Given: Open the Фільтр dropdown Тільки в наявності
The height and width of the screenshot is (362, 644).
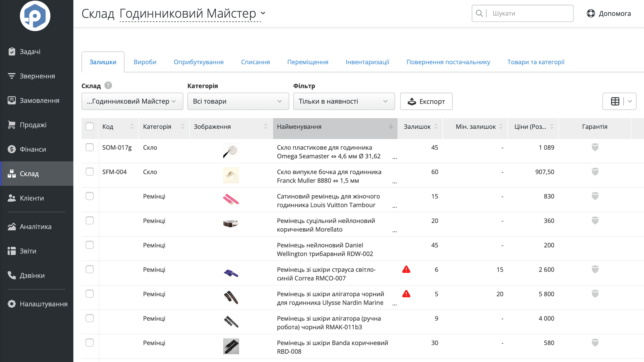Looking at the screenshot, I should pos(344,101).
